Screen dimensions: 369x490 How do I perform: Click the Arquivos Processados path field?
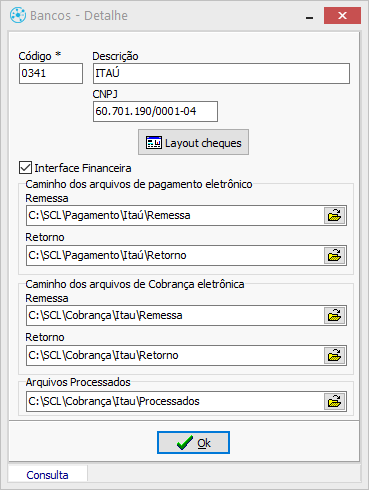tap(175, 401)
